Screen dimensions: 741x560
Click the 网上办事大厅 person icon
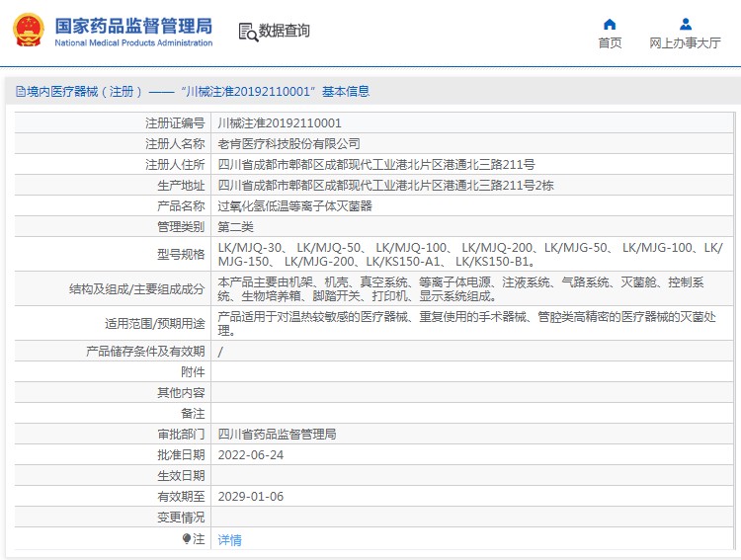tap(685, 24)
